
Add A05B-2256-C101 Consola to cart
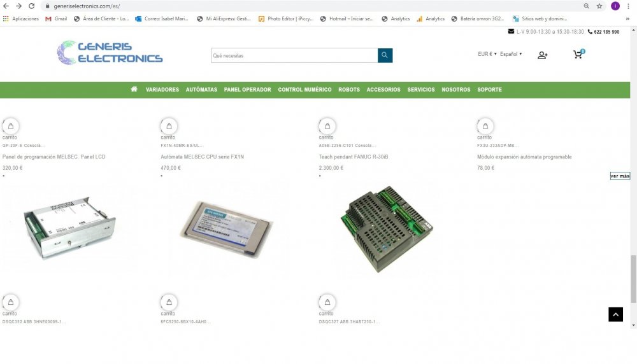point(327,126)
